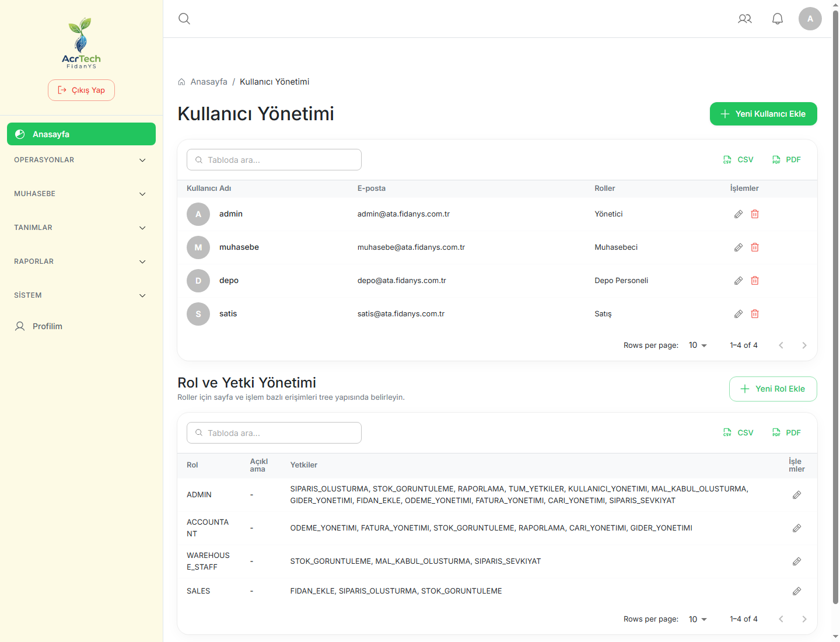Export the users table as CSV
The image size is (840, 642).
(738, 160)
